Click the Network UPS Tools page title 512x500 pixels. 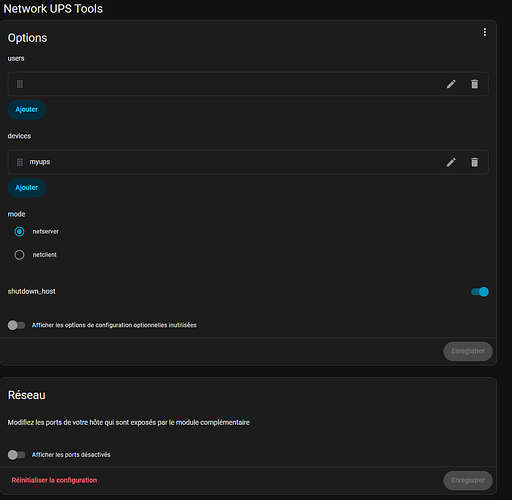[x=53, y=9]
